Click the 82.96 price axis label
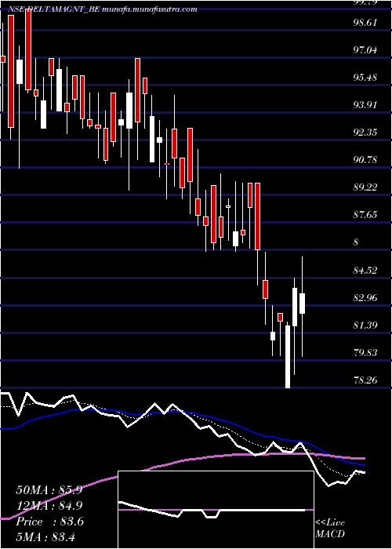 365,298
